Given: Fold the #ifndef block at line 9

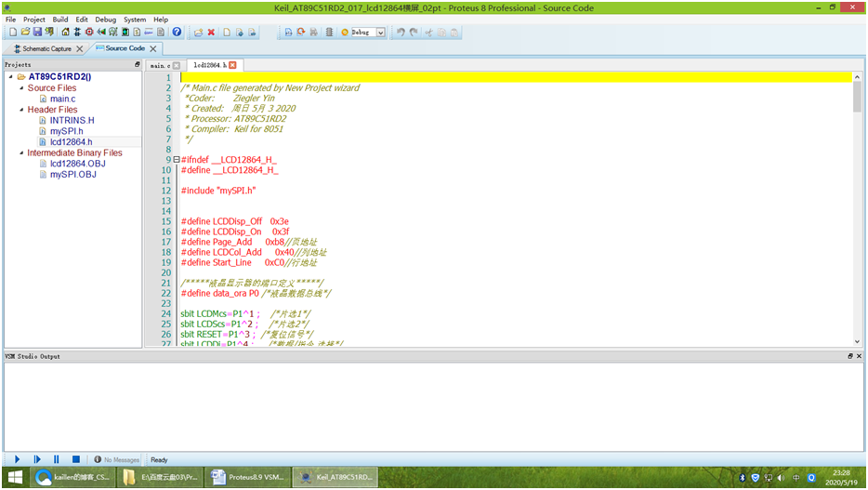Looking at the screenshot, I should (x=177, y=159).
